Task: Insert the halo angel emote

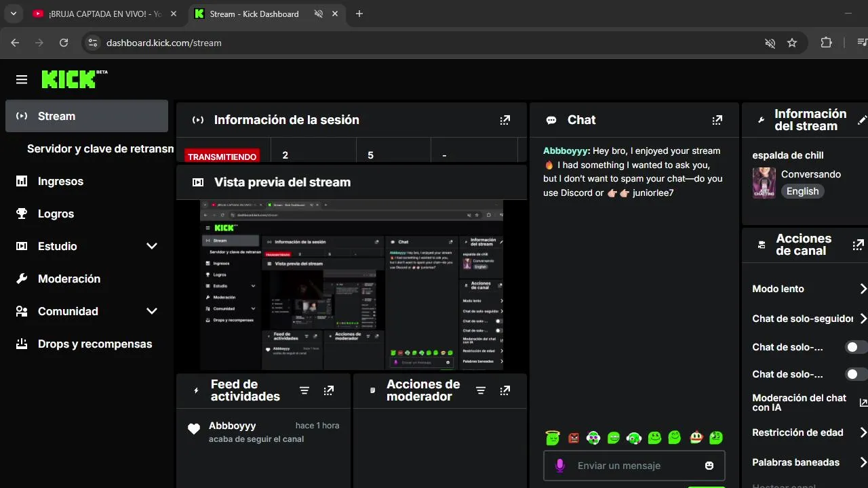Action: (553, 438)
